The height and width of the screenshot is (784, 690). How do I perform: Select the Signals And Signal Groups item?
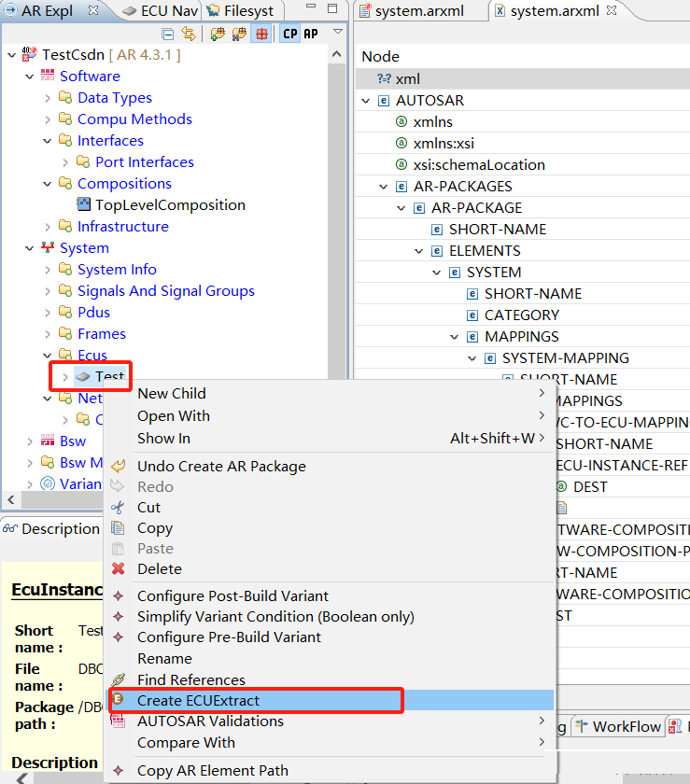tap(165, 291)
